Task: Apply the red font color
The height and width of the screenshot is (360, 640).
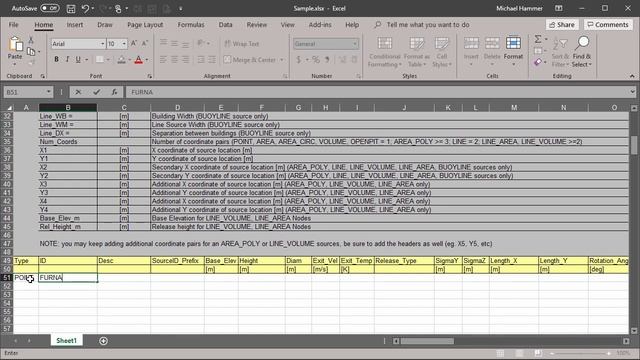Action: click(138, 60)
